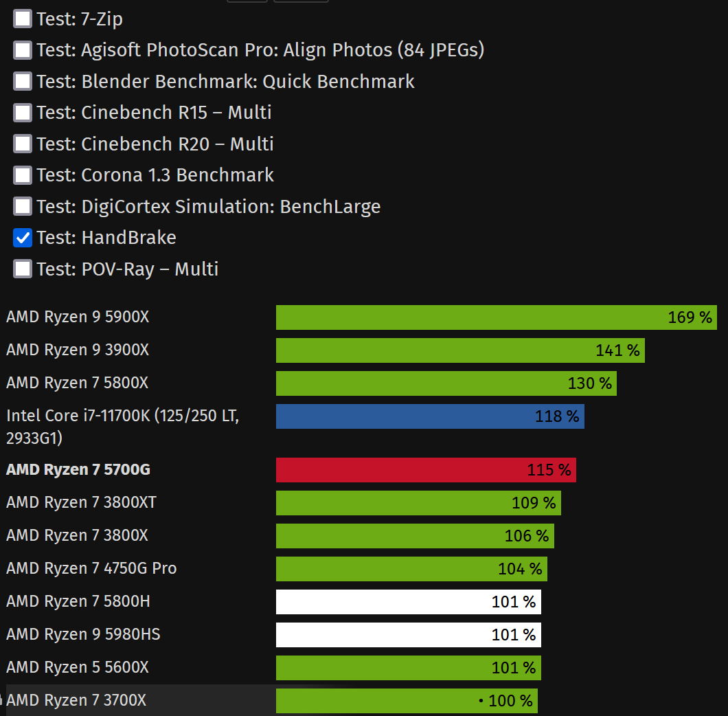Select the white Ryzen 9 5980HS bar
This screenshot has height=716, width=728.
[408, 635]
